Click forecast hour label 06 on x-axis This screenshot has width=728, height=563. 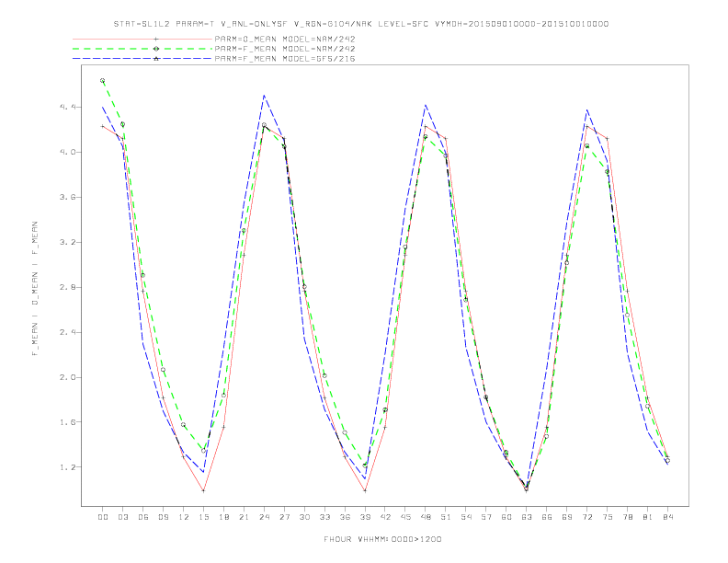(143, 517)
